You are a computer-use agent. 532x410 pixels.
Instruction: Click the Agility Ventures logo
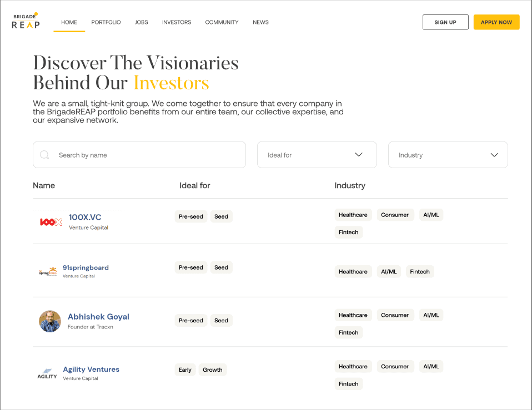pos(47,374)
